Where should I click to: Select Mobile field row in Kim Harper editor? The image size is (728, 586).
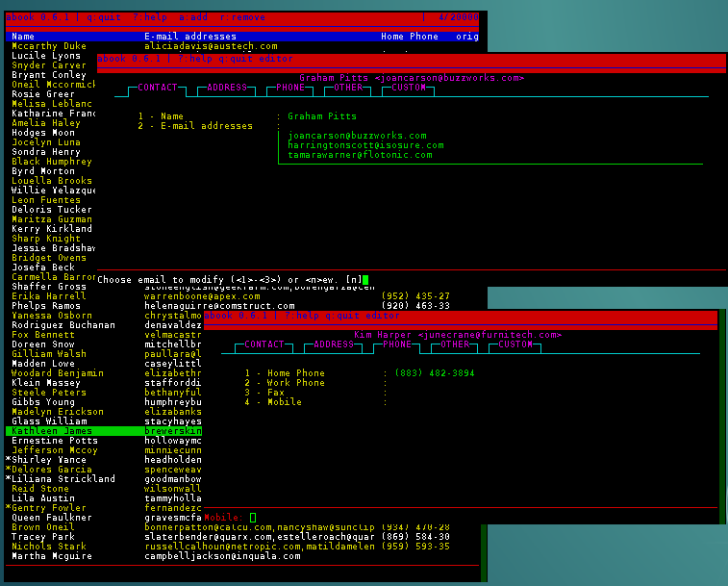[x=273, y=402]
